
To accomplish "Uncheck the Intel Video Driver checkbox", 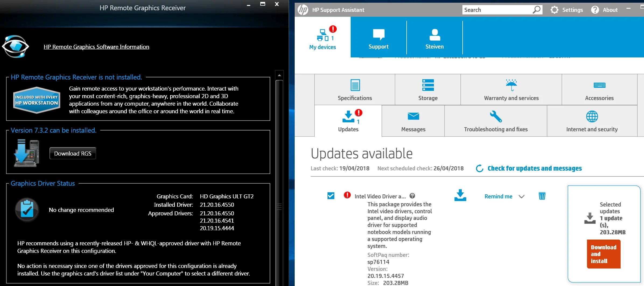I will (331, 196).
